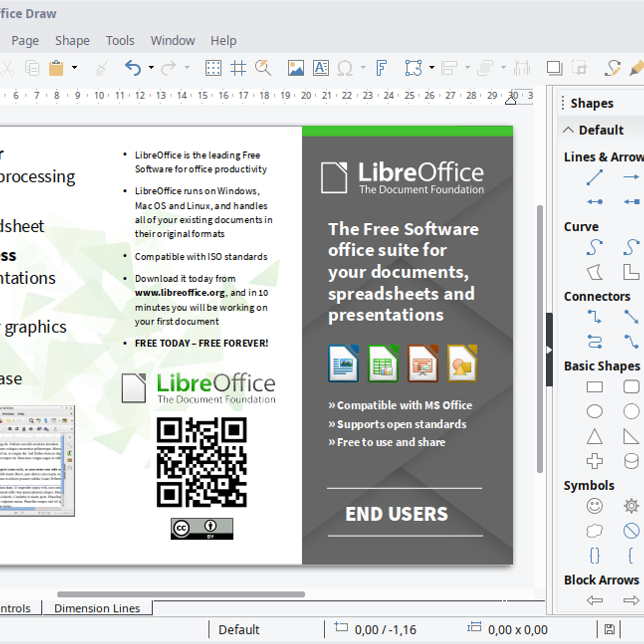Open the Transformations dropdown arrow
Screen dimensions: 644x644
coord(432,68)
